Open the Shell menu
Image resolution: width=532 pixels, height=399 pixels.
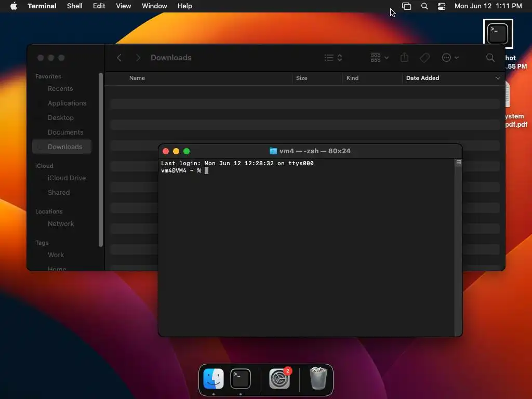click(x=75, y=6)
